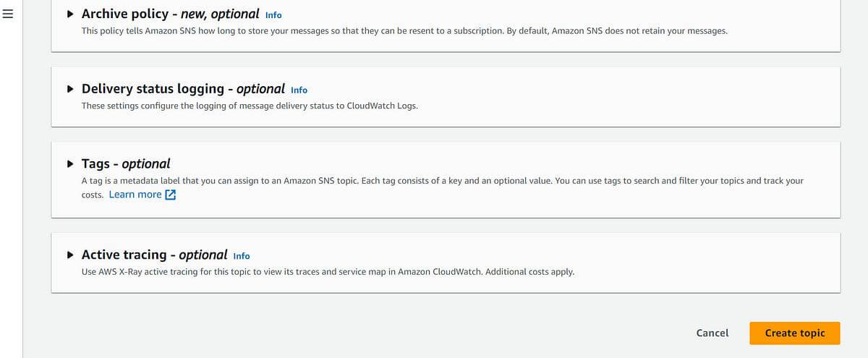This screenshot has width=868, height=358.
Task: Follow the Learn more link about tags
Action: coord(135,195)
